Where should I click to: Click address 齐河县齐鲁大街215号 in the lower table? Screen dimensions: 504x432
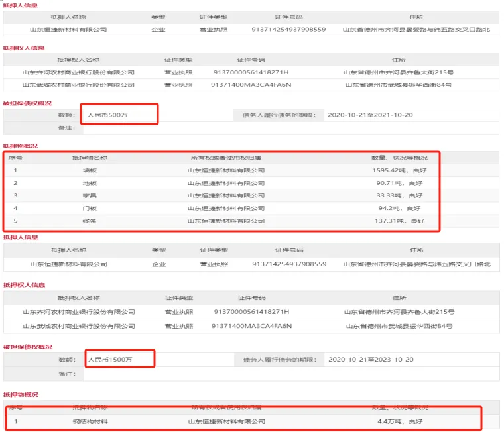point(399,312)
